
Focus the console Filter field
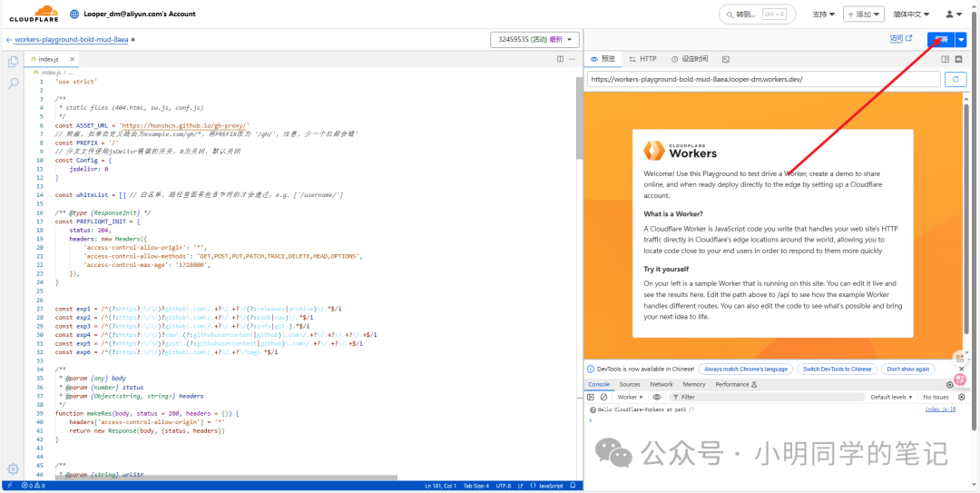coord(766,397)
